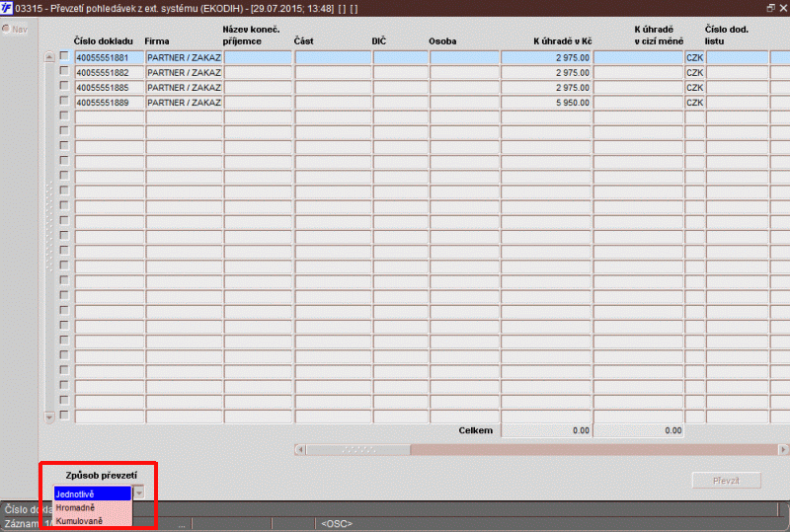Select cell with document number 40055551881
Image resolution: width=790 pixels, height=532 pixels.
coord(110,58)
